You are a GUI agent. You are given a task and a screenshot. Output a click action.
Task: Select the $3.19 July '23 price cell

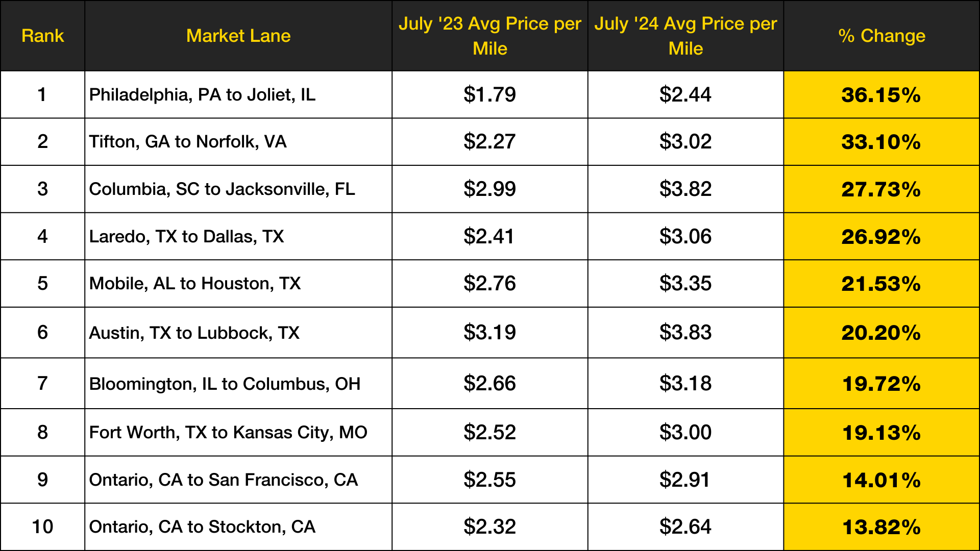pos(489,333)
